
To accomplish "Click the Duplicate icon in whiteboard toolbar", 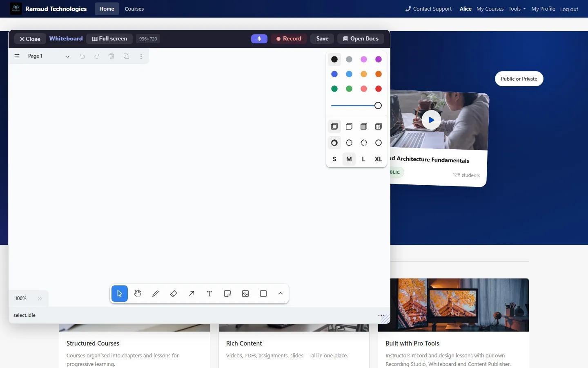I will point(127,56).
